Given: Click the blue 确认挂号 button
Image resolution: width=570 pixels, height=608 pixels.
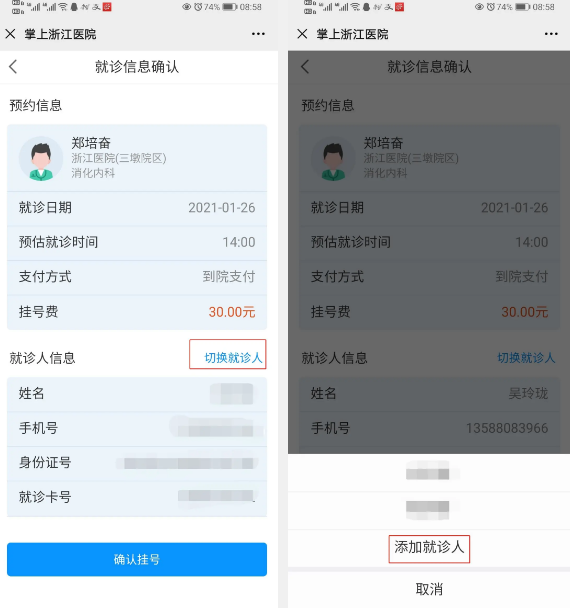Looking at the screenshot, I should click(137, 559).
